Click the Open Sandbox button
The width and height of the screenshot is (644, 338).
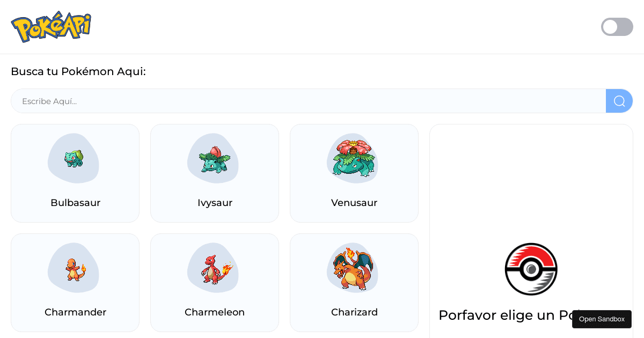(x=602, y=319)
